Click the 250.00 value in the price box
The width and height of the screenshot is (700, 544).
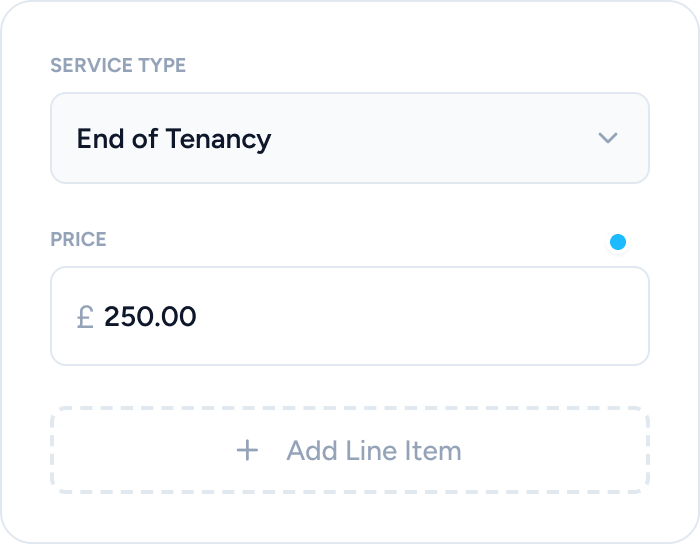click(x=150, y=317)
